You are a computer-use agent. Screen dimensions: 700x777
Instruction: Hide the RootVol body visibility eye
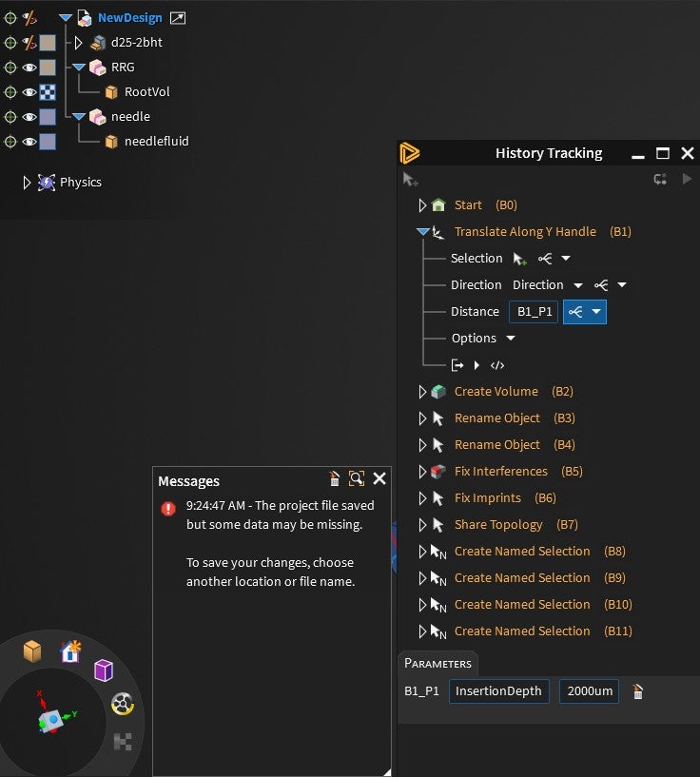pos(29,91)
